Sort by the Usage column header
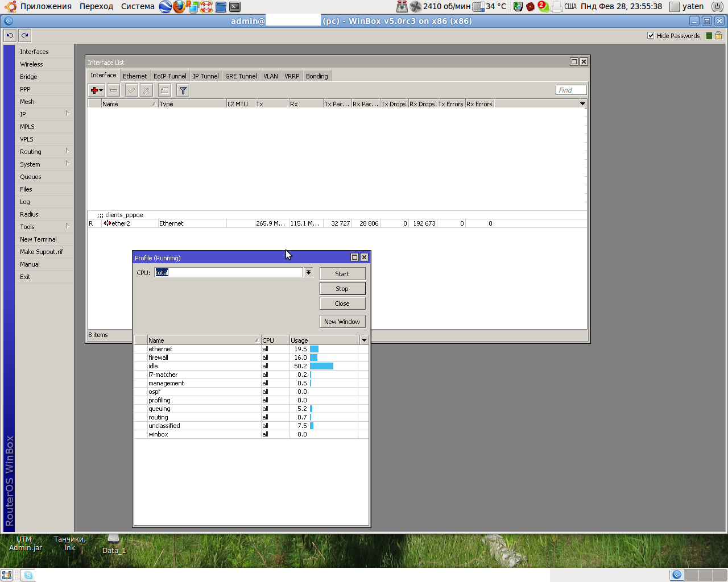 [324, 340]
